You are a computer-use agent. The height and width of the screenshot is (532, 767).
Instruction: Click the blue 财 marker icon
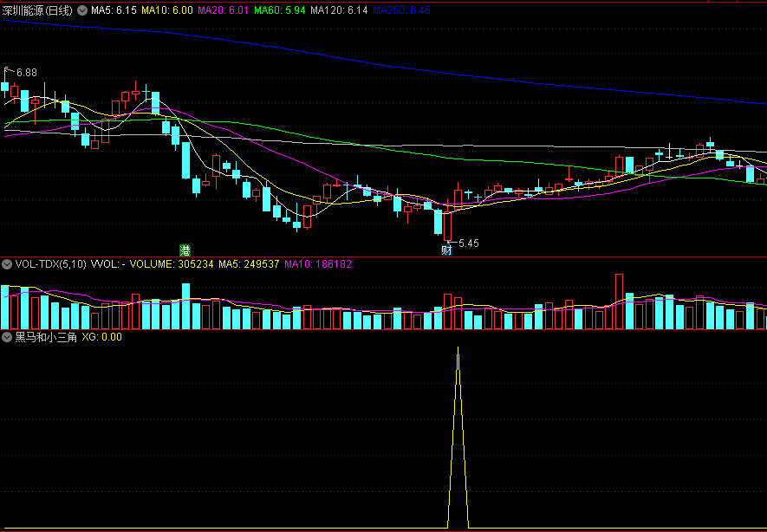pos(446,250)
